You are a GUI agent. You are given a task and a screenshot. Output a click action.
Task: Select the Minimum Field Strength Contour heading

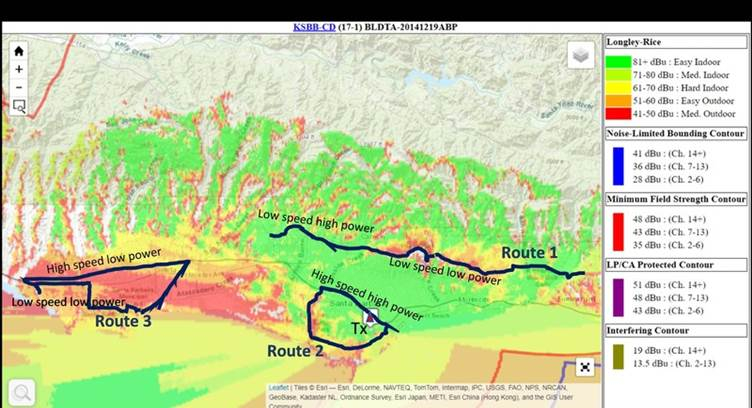[x=676, y=198]
